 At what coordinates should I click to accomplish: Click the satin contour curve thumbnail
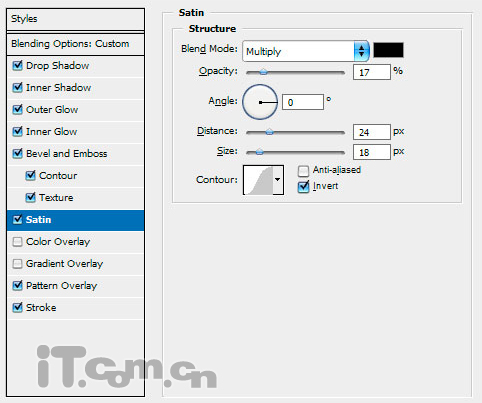[x=258, y=180]
